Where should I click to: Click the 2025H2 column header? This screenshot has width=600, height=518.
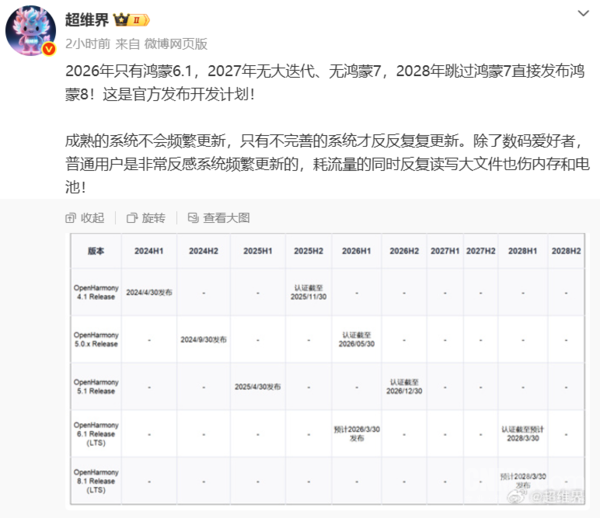point(308,251)
